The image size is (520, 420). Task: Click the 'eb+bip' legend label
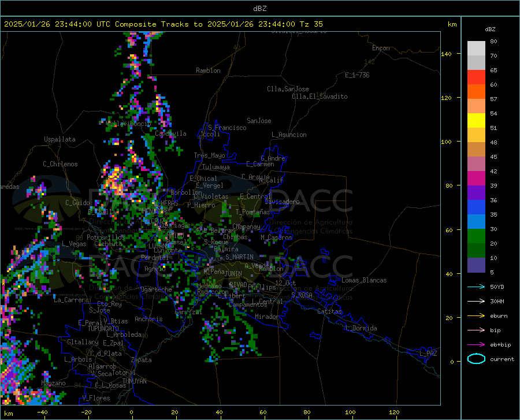(500, 345)
